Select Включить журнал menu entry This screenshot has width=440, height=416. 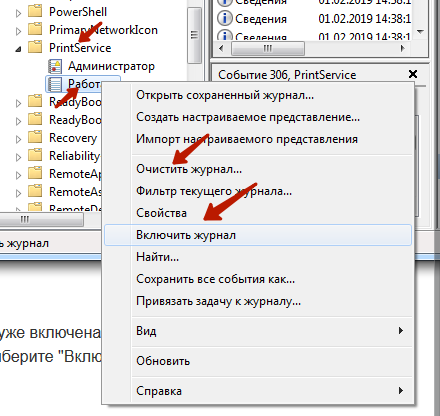(x=258, y=235)
